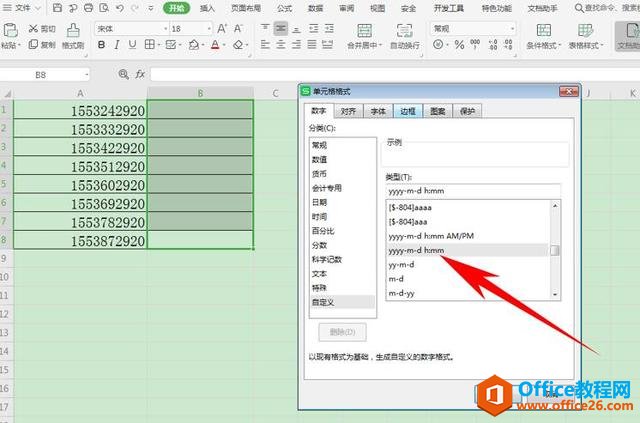
Task: Select the 日期 category in the list
Action: point(319,201)
